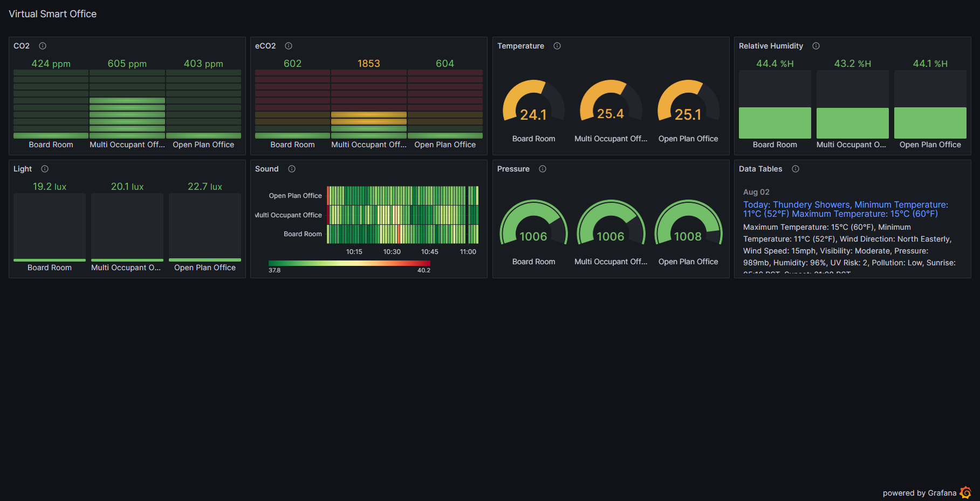Click the 25.1 temperature gauge
This screenshot has width=980, height=501.
click(x=688, y=101)
